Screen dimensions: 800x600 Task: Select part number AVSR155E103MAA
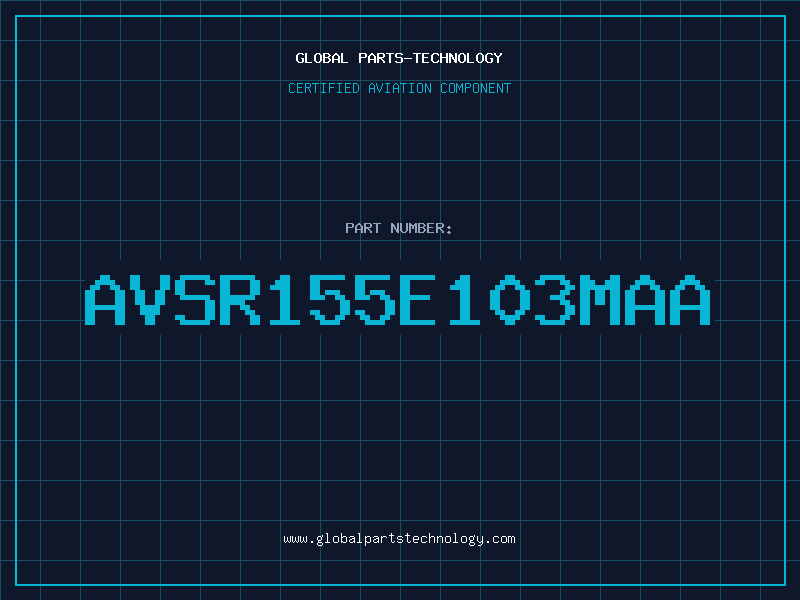(x=398, y=300)
